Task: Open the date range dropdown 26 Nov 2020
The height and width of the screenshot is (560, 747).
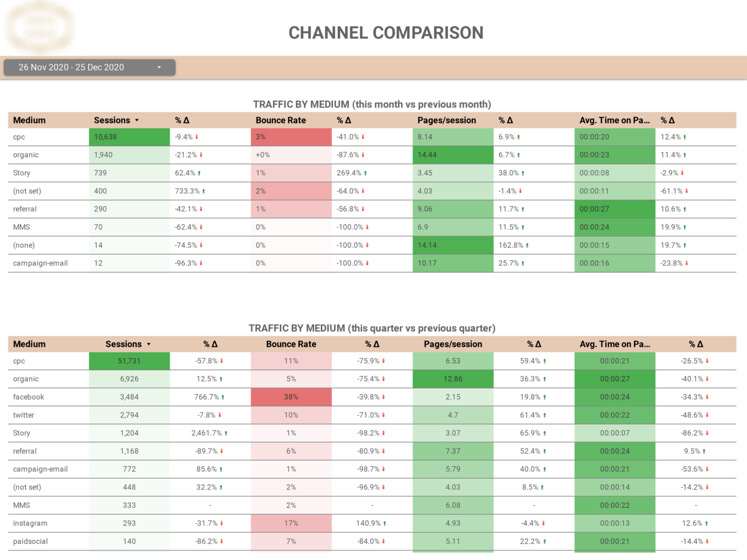Action: click(x=89, y=67)
